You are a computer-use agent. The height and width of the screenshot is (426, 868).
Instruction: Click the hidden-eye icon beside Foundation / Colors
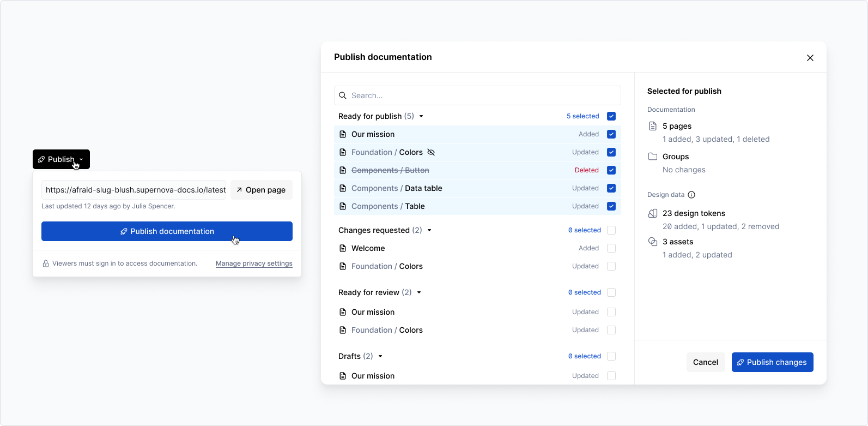[x=431, y=152]
